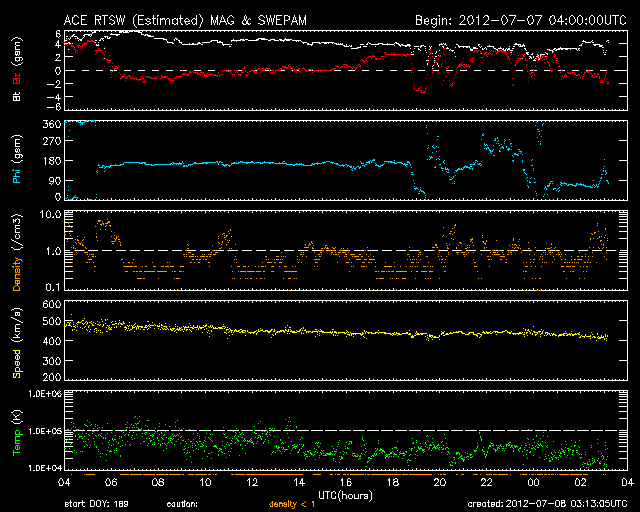640x512 pixels.
Task: Click the '20' hour label on the time axis
Action: point(440,482)
